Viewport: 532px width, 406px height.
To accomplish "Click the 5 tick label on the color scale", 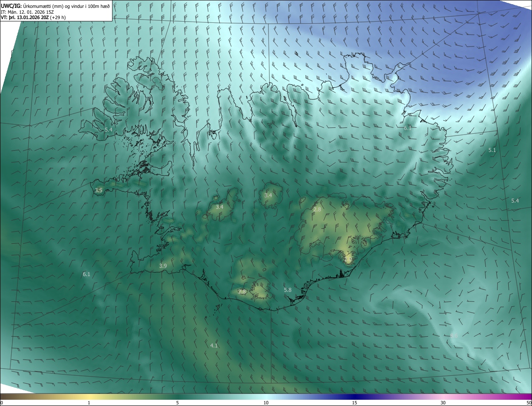I will (177, 403).
